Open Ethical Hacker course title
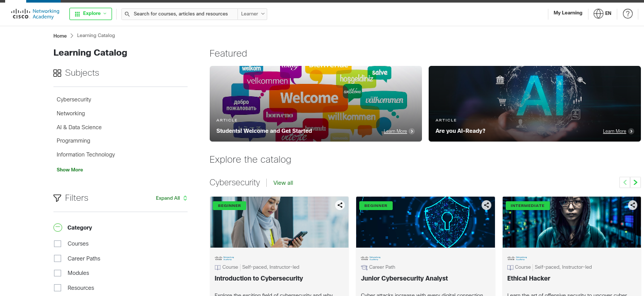Image resolution: width=644 pixels, height=296 pixels. 529,278
